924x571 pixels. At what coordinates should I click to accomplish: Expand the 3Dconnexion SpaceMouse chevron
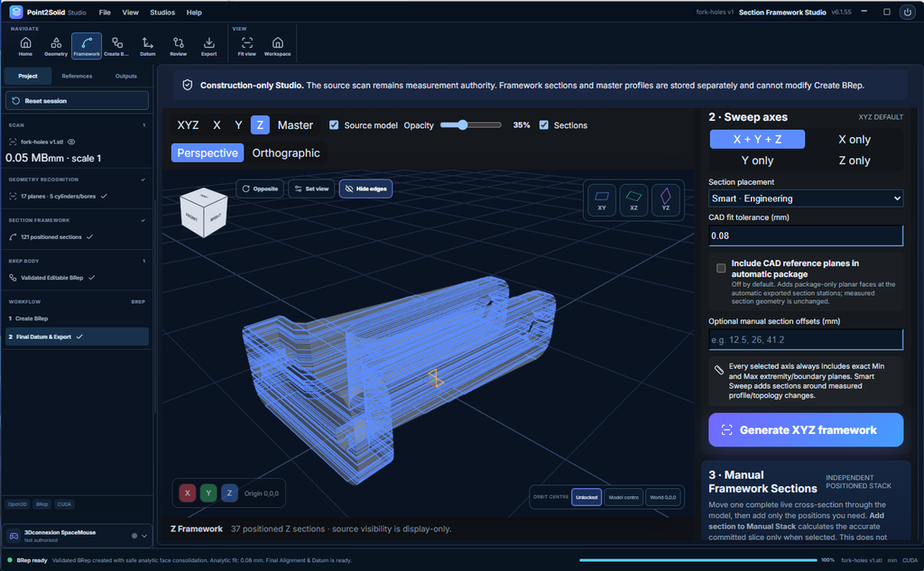[x=144, y=536]
